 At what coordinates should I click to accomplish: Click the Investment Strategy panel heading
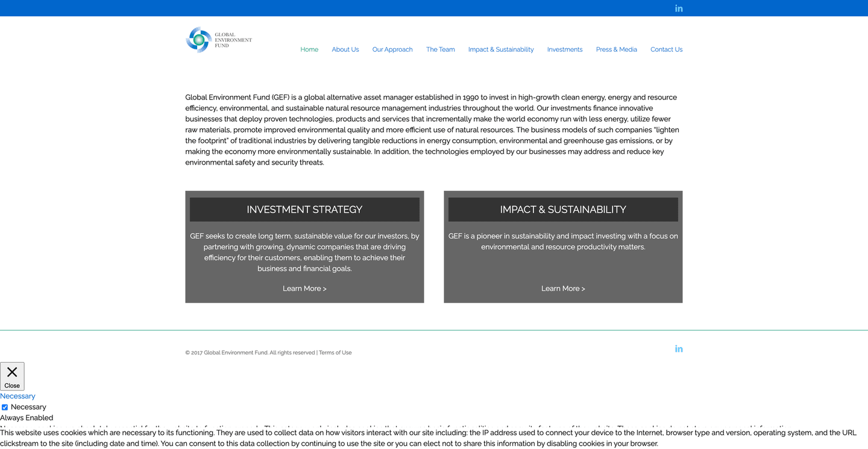click(x=304, y=209)
